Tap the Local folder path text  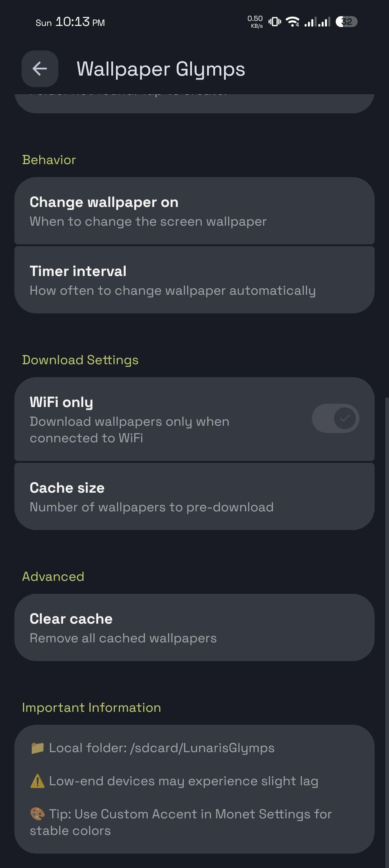tap(162, 748)
